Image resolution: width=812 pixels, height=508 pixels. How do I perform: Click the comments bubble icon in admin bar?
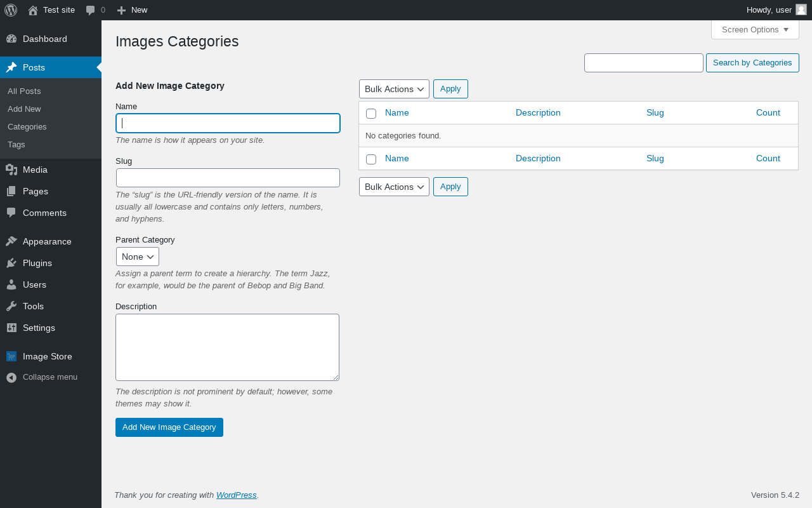(x=91, y=10)
